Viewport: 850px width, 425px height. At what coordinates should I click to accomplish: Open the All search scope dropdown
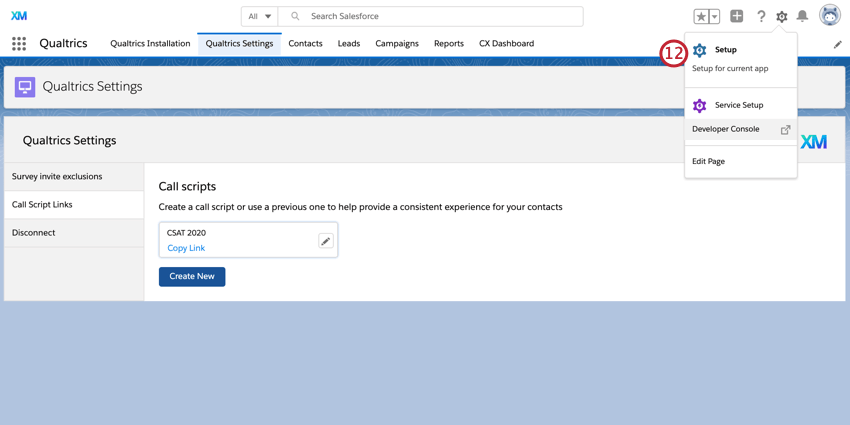tap(260, 16)
